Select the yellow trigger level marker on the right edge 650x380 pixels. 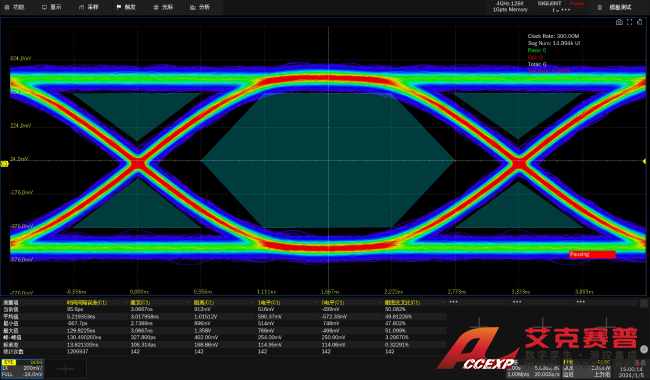(645, 161)
